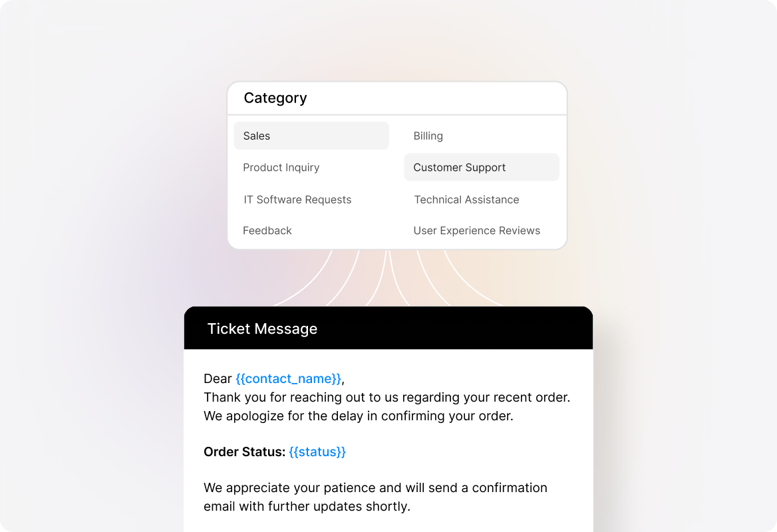The height and width of the screenshot is (532, 777).
Task: Click the word 'confirmation' in the message
Action: coord(510,487)
